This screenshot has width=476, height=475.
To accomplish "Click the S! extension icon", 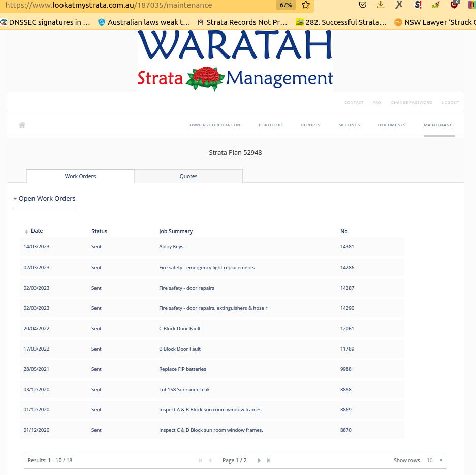I will [418, 5].
